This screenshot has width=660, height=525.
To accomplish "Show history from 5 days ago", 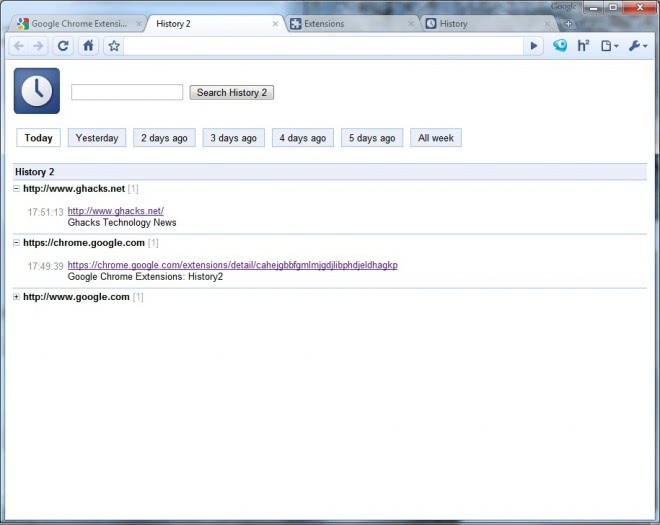I will pyautogui.click(x=372, y=138).
